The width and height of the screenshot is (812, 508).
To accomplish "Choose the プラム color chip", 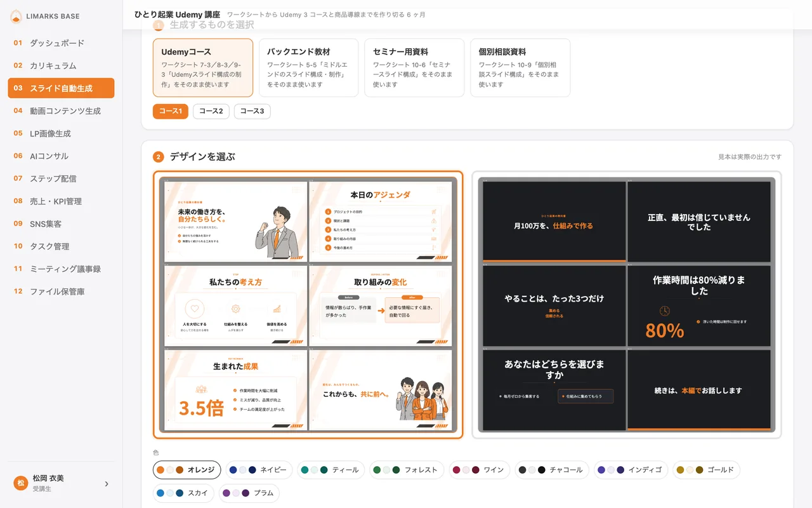I will point(249,493).
